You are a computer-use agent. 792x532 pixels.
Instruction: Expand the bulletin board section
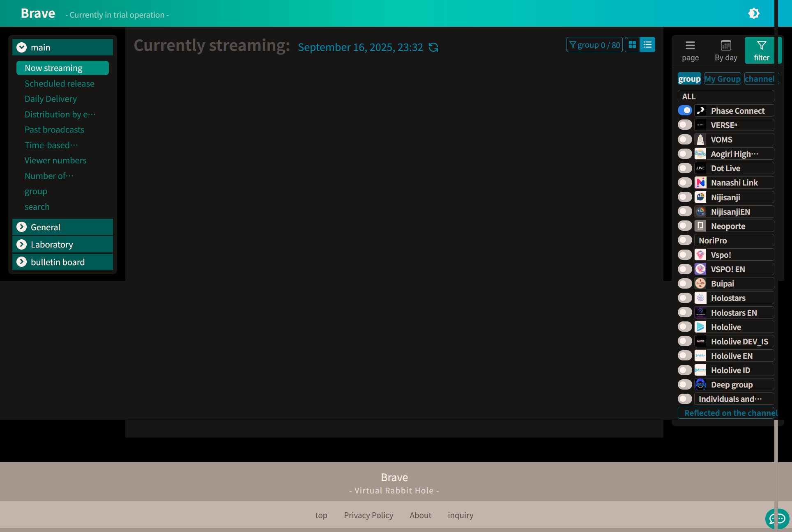tap(62, 262)
